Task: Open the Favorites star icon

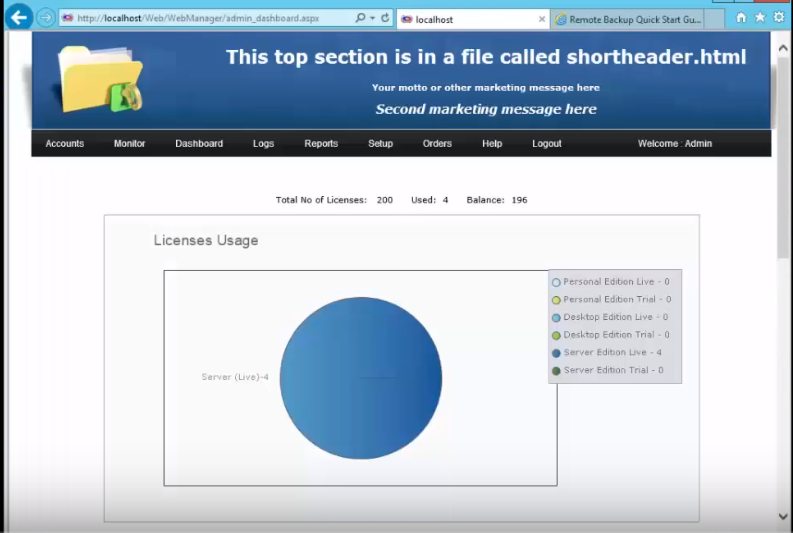Action: [760, 18]
